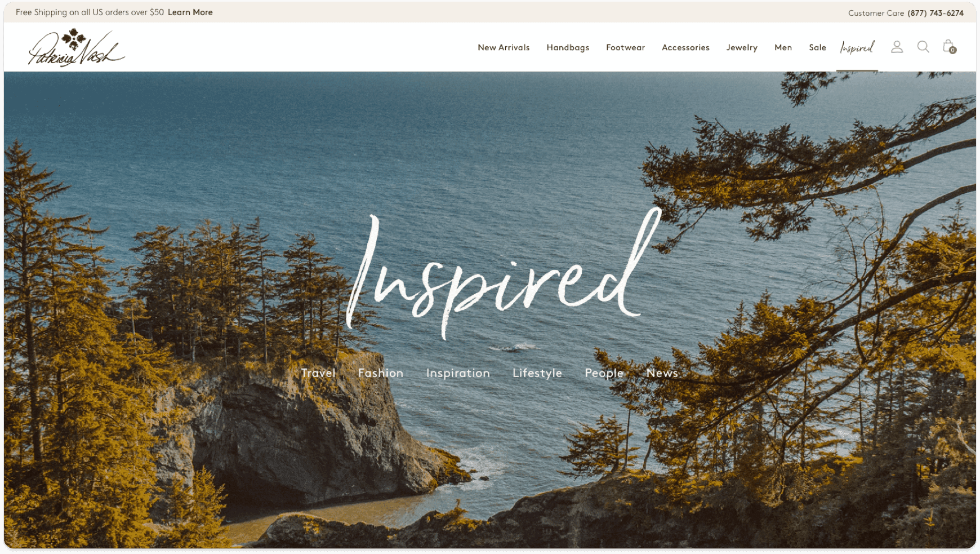Select the Inspiration category link

tap(458, 373)
